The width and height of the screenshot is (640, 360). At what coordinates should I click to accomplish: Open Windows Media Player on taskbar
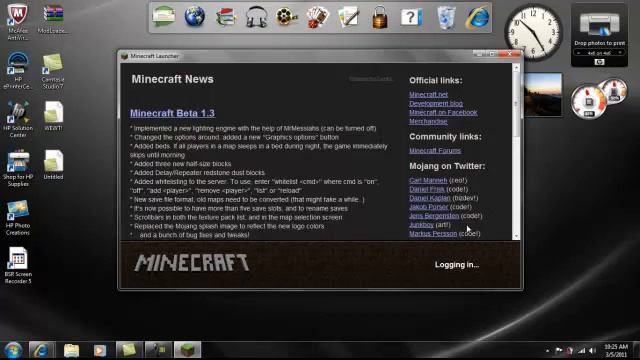100,350
